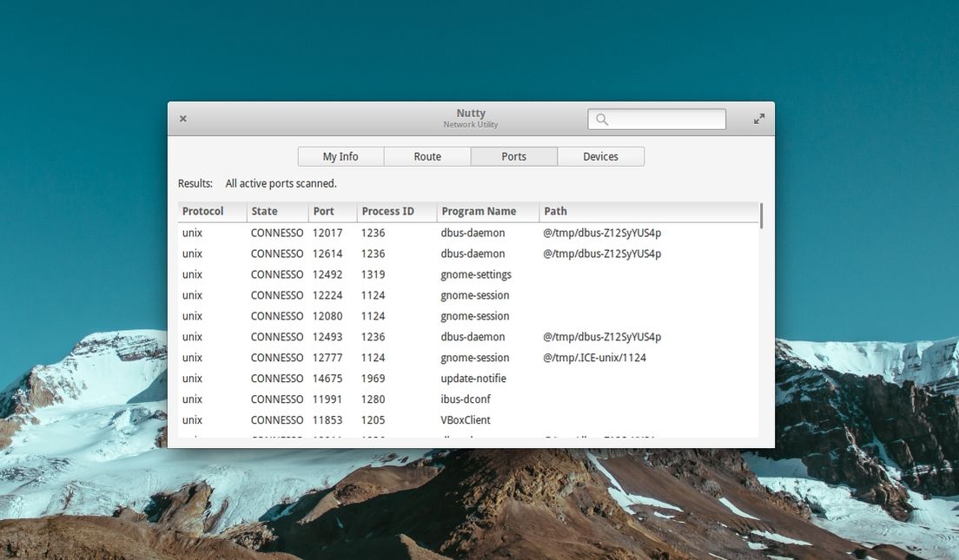Select the ibus-dconf entry
Viewport: 959px width, 560px height.
click(467, 399)
